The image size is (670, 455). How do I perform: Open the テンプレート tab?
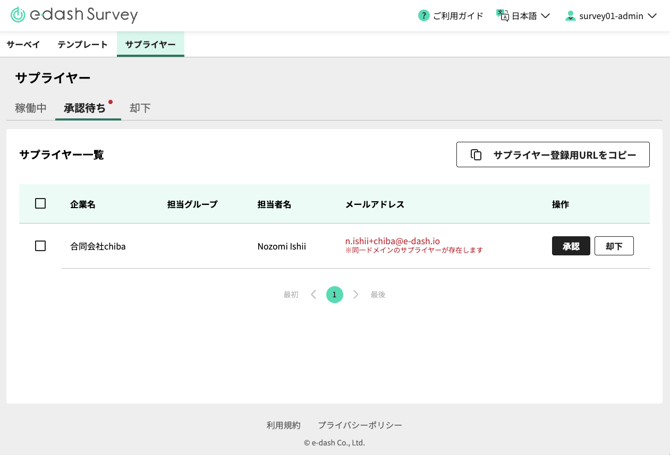click(82, 45)
